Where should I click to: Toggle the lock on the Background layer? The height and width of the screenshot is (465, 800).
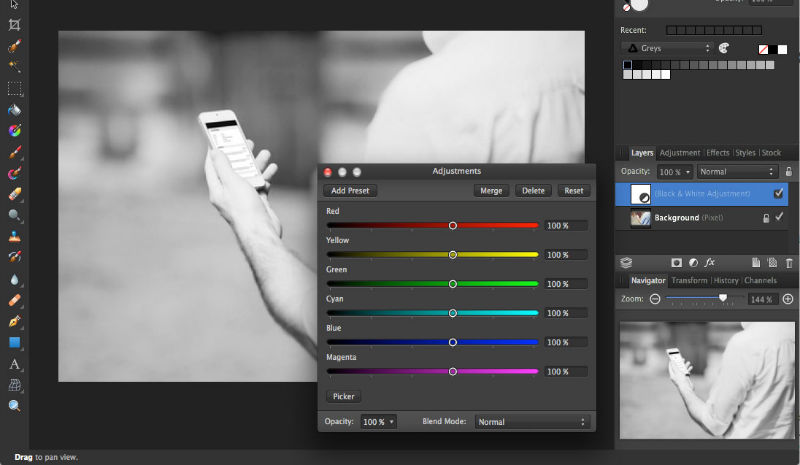point(766,217)
